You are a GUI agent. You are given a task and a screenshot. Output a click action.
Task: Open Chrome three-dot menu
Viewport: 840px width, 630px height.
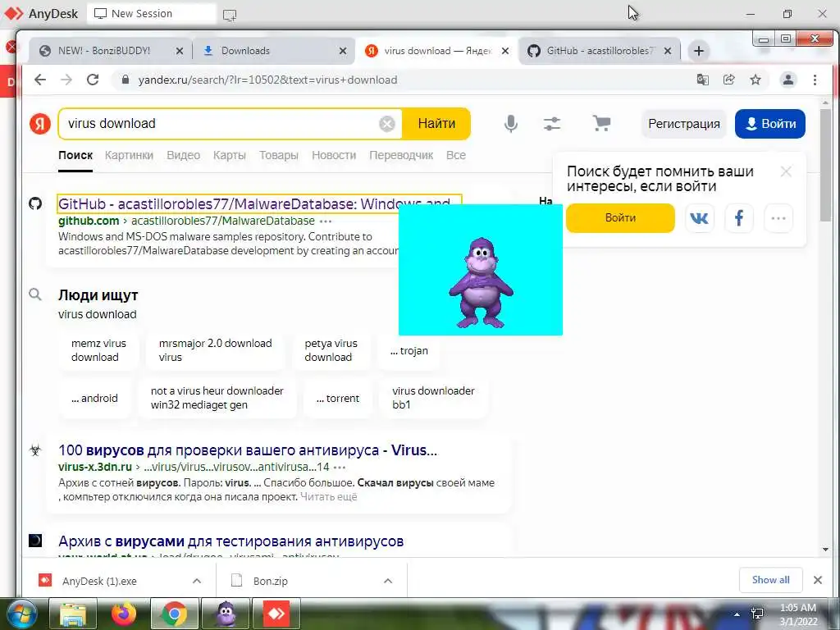click(815, 80)
